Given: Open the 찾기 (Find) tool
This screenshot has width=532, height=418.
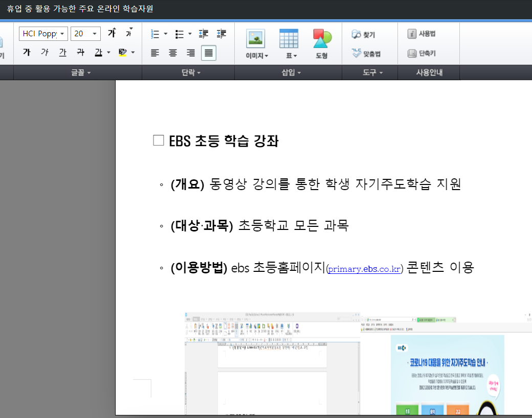Looking at the screenshot, I should (363, 34).
